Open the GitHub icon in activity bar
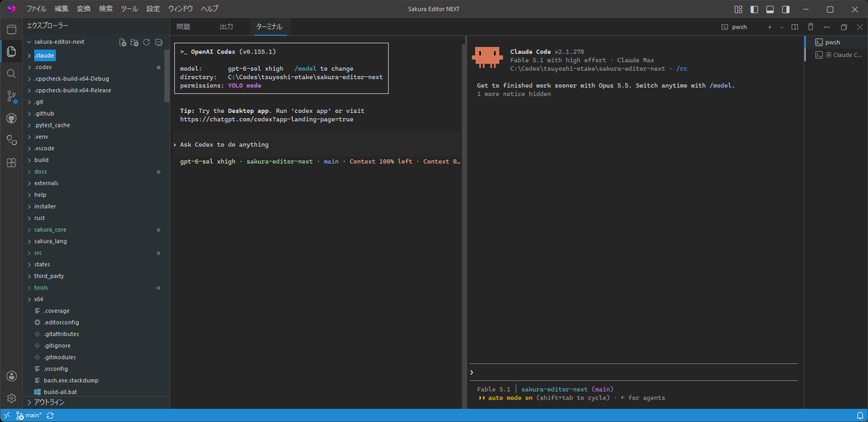868x422 pixels. click(x=11, y=118)
